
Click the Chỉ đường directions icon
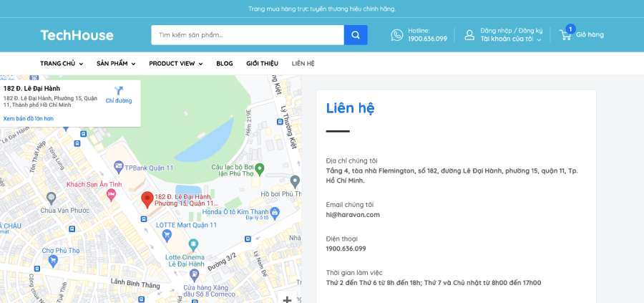119,91
